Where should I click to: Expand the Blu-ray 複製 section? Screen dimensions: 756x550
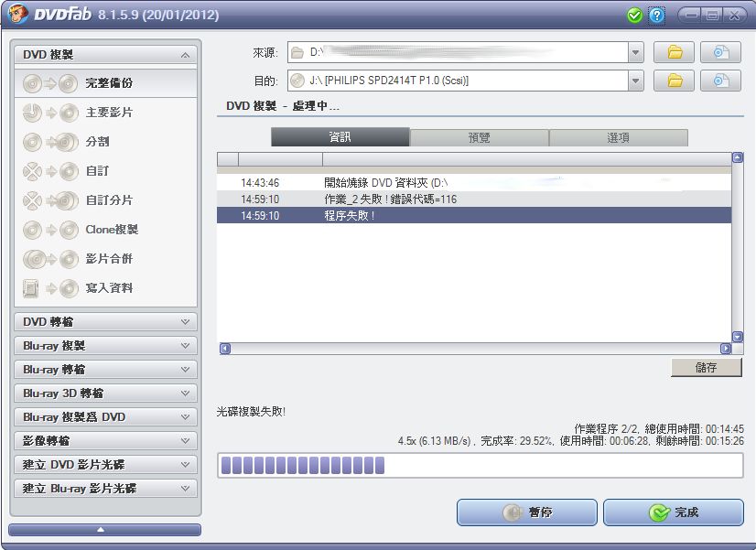point(105,346)
